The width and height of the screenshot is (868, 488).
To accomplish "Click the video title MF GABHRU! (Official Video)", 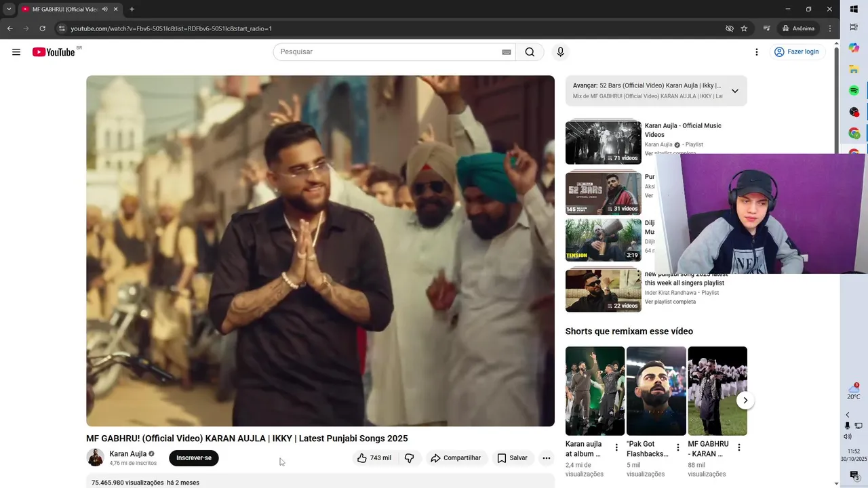I will coord(247,439).
